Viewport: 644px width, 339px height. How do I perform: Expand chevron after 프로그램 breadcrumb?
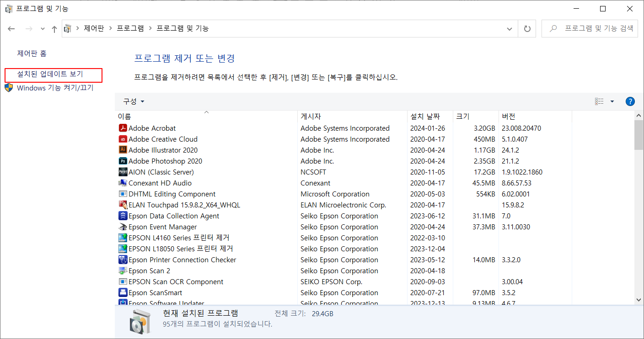(150, 28)
